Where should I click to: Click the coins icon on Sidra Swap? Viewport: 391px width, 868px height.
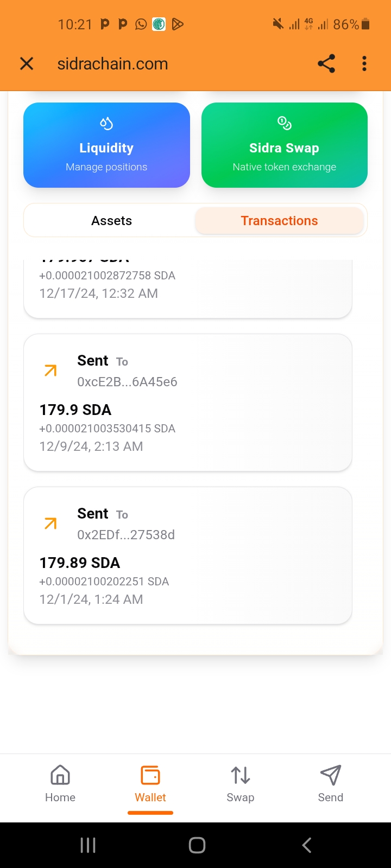(x=284, y=124)
